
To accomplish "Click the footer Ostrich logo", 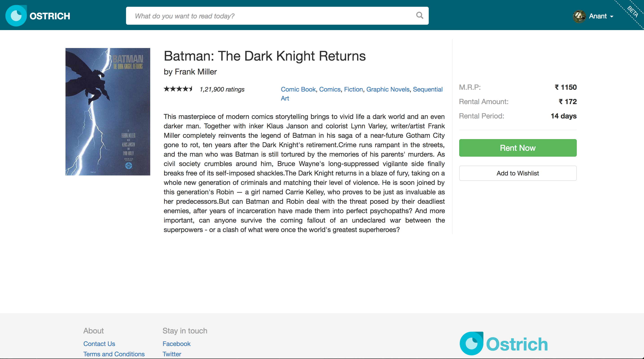I will coord(504,344).
